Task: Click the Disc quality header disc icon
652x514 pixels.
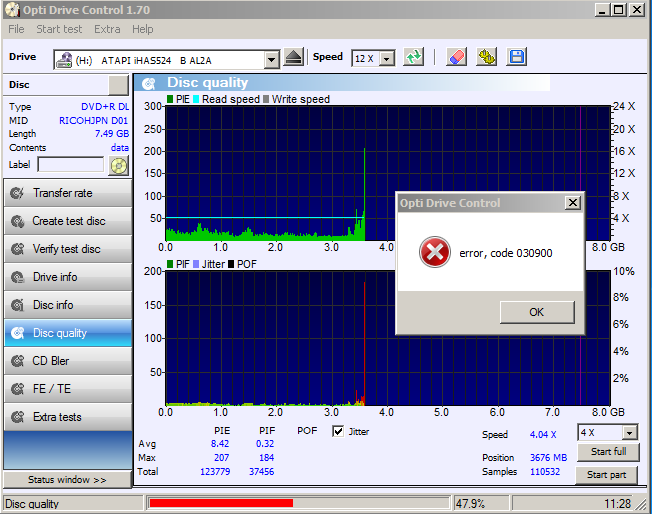Action: (148, 83)
